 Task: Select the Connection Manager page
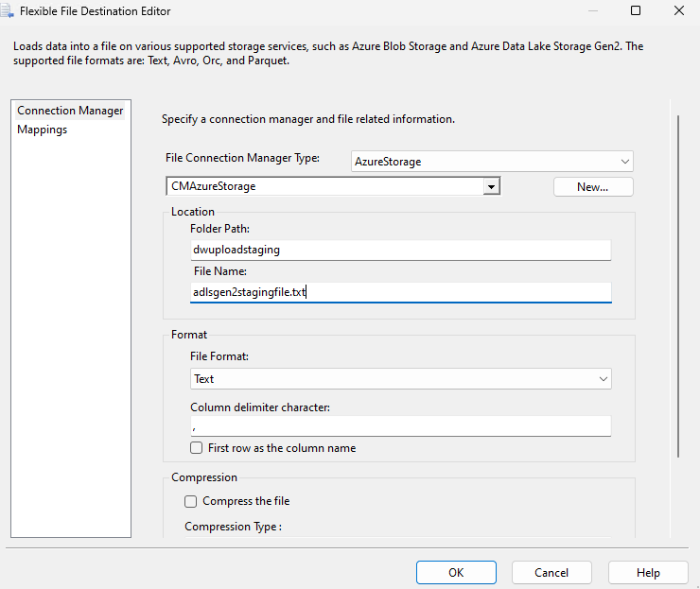(70, 111)
